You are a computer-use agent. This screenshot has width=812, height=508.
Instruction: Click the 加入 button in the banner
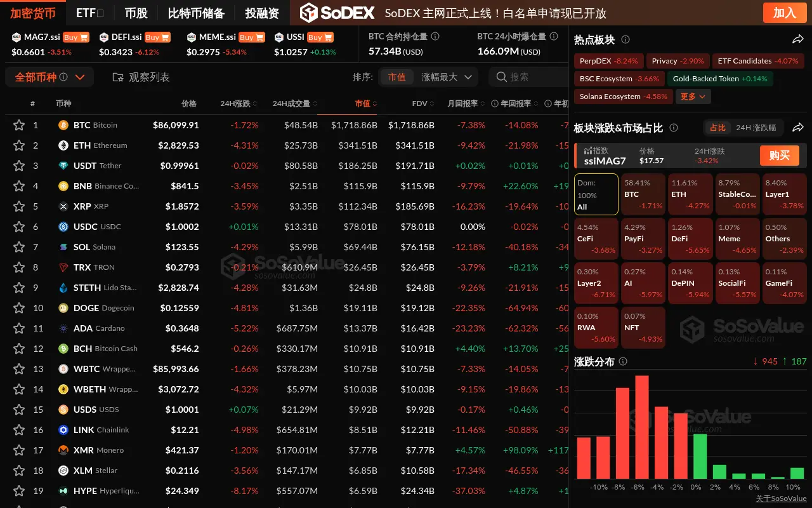[784, 12]
